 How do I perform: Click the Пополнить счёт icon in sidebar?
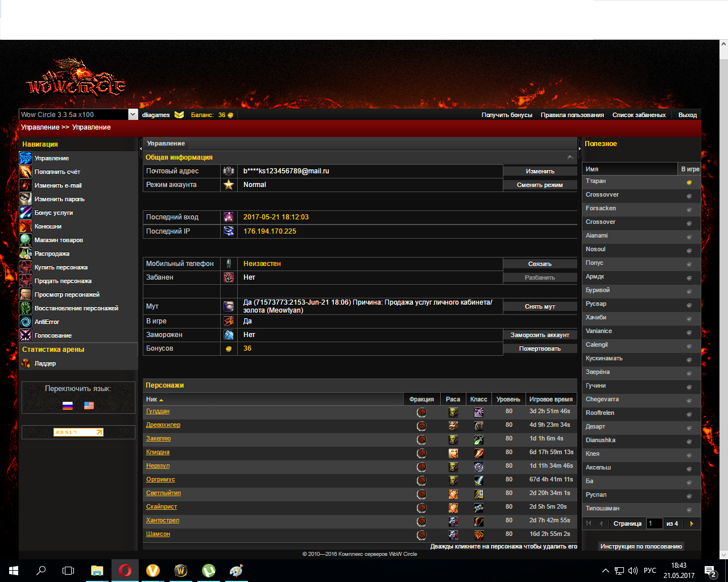tap(26, 172)
